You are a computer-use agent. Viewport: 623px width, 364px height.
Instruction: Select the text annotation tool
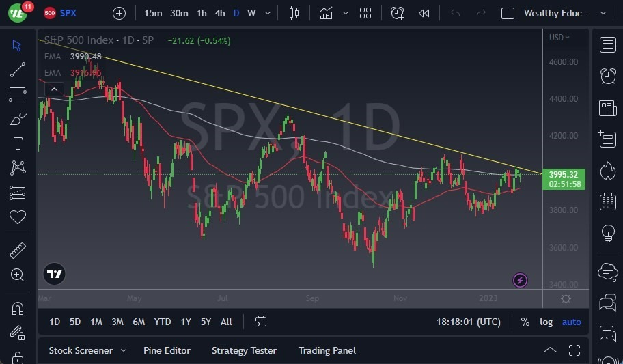tap(18, 143)
